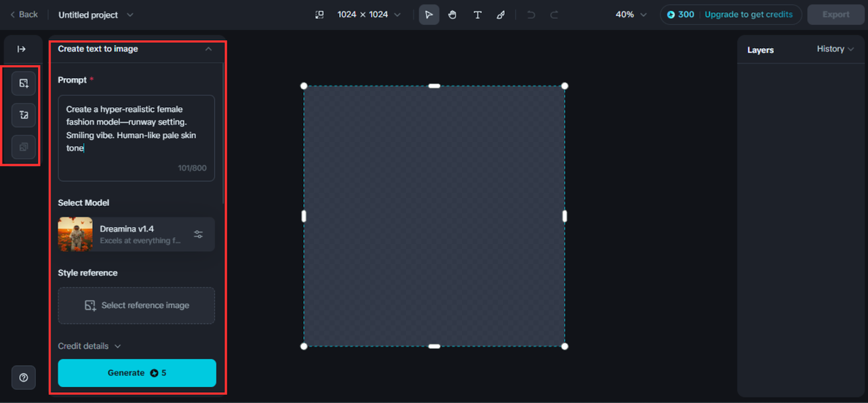This screenshot has height=403, width=868.
Task: Click the Export button
Action: click(x=835, y=14)
